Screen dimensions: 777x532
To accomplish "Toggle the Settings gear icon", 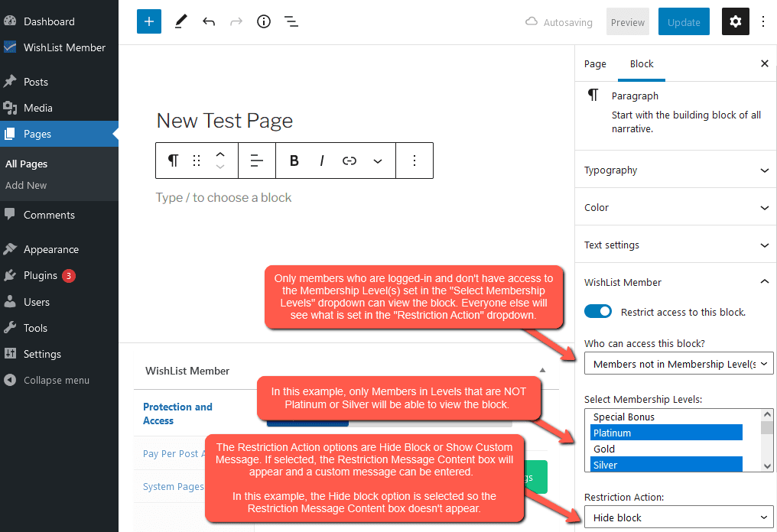I will tap(736, 21).
